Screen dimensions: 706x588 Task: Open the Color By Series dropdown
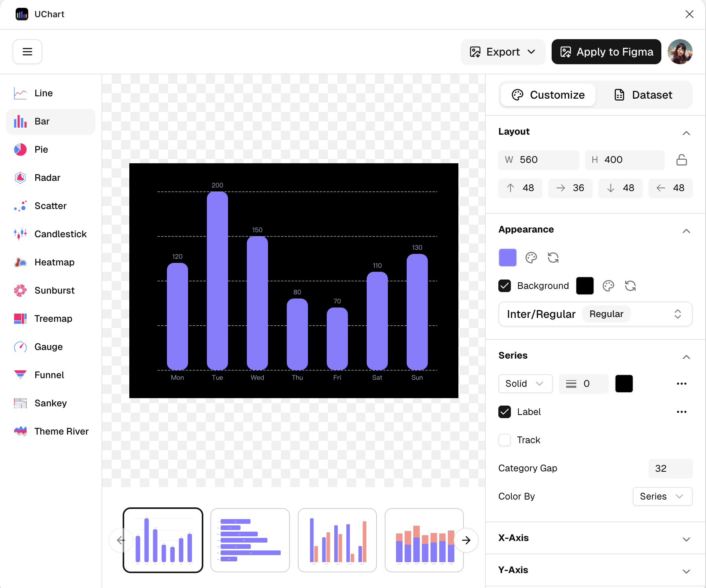(x=662, y=496)
